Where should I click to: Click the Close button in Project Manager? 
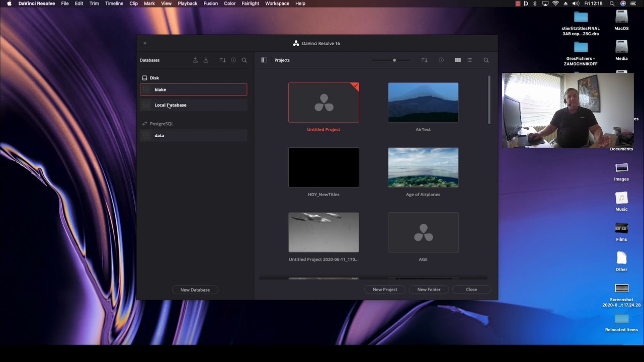(471, 290)
